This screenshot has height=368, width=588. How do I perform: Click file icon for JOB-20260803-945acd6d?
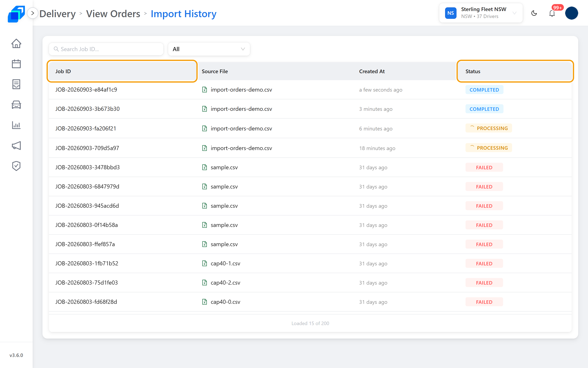click(x=205, y=206)
